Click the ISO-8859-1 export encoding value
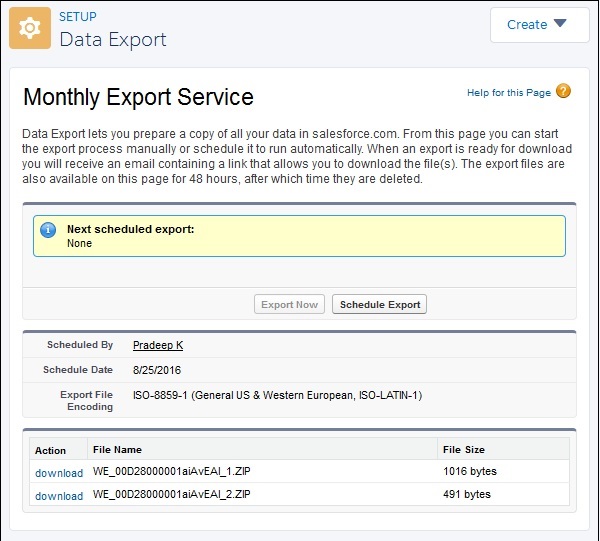The width and height of the screenshot is (600, 541). (x=277, y=395)
